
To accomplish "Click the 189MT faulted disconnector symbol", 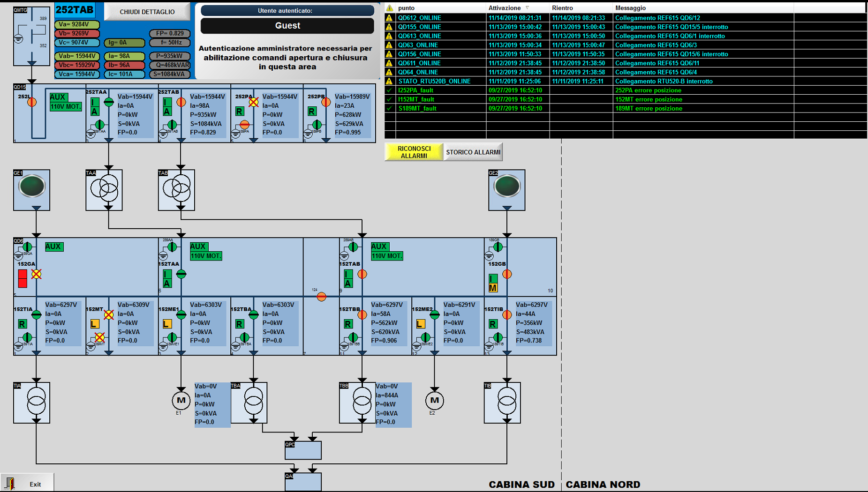I will pos(99,337).
